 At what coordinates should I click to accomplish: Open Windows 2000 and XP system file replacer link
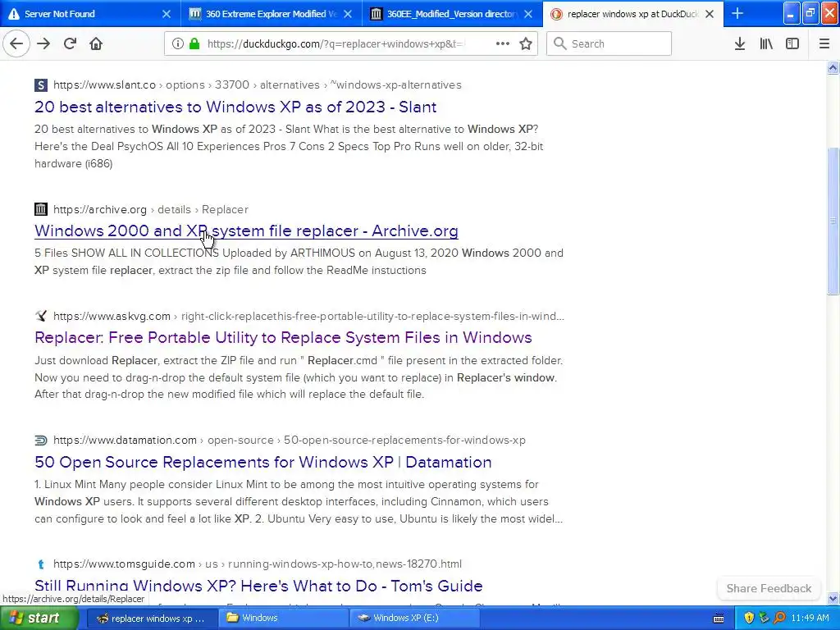pyautogui.click(x=246, y=231)
